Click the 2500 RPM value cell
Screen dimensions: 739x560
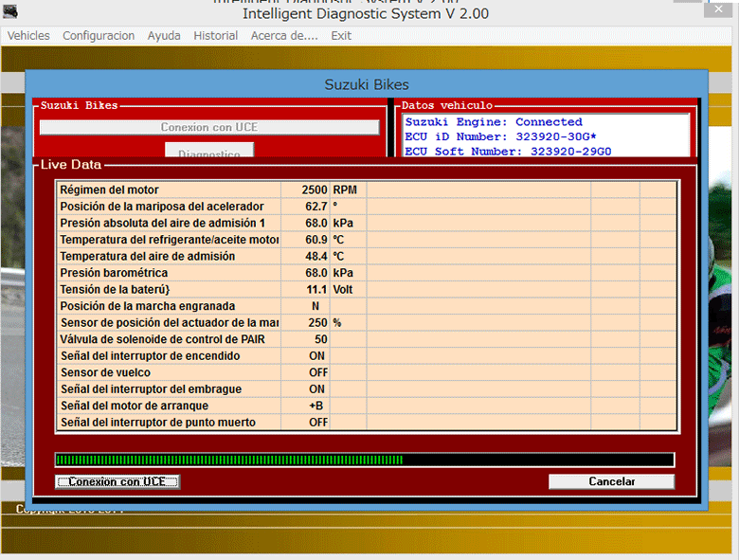click(305, 190)
